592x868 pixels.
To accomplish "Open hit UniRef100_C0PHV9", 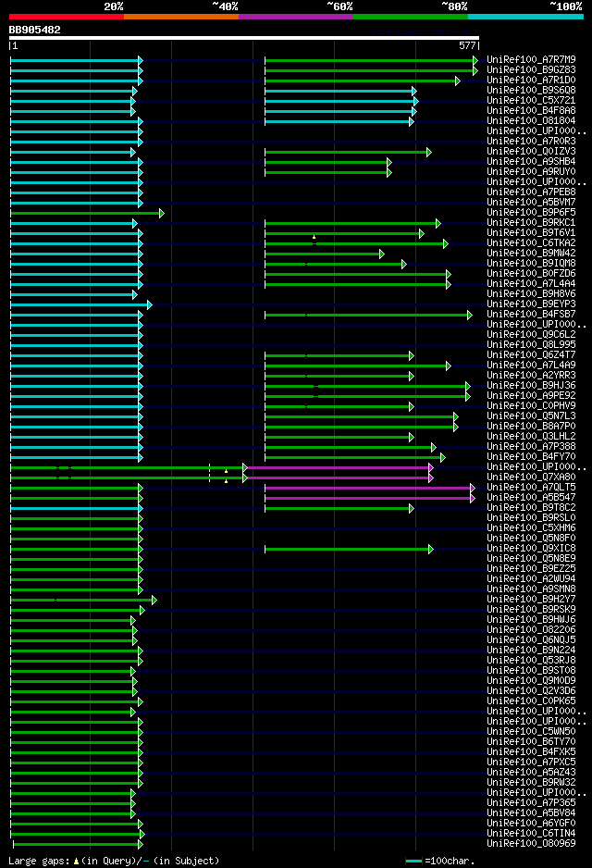I will click(x=531, y=405).
